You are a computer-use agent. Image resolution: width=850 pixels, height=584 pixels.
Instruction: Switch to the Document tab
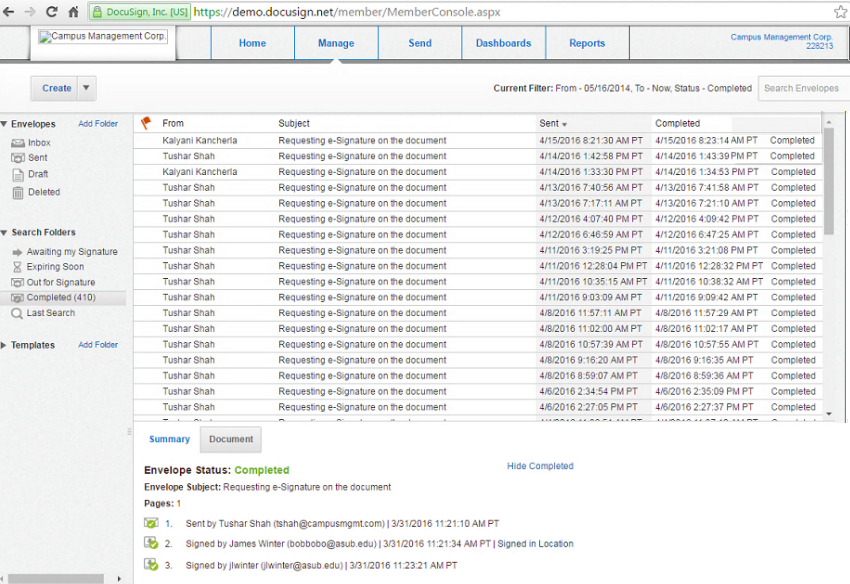[x=230, y=439]
